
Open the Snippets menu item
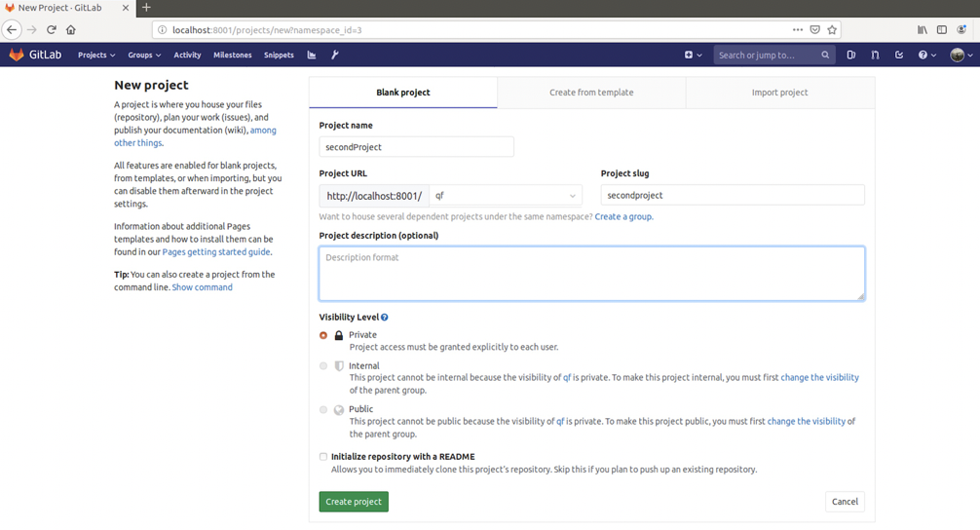tap(279, 55)
